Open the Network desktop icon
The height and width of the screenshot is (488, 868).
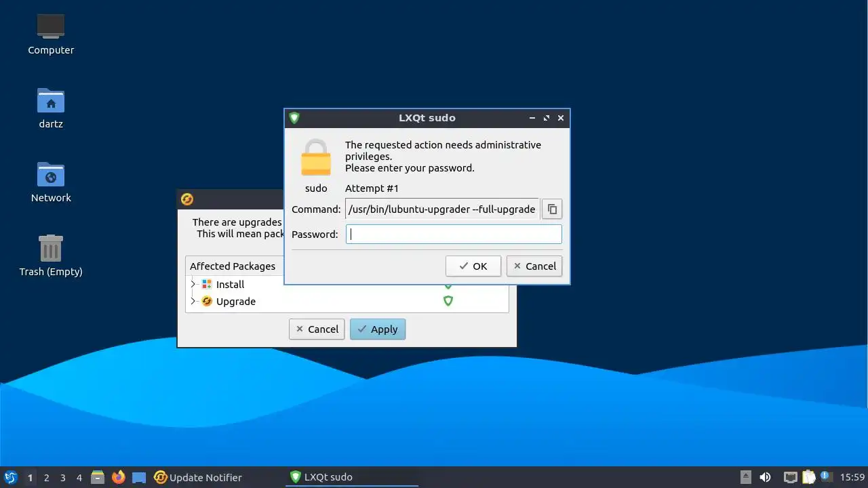pos(51,182)
